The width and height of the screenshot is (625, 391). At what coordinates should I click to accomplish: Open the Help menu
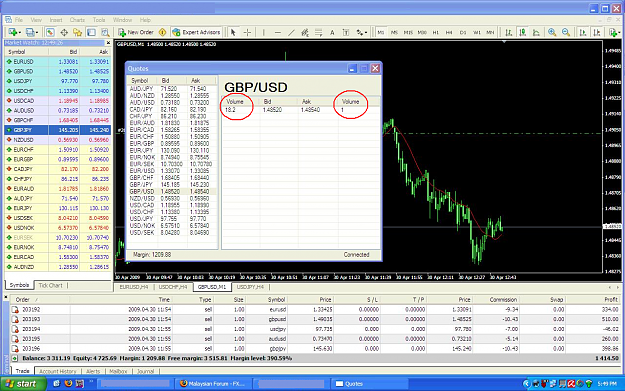coord(145,20)
